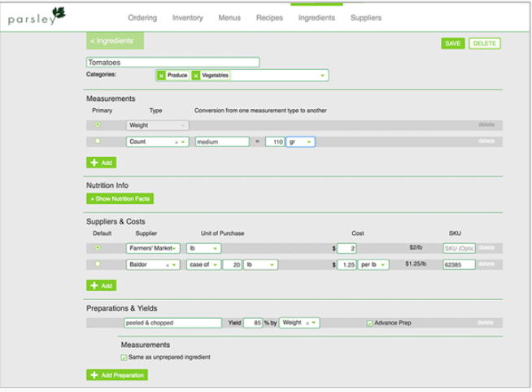Clear the Count measurement type selection

pyautogui.click(x=177, y=142)
